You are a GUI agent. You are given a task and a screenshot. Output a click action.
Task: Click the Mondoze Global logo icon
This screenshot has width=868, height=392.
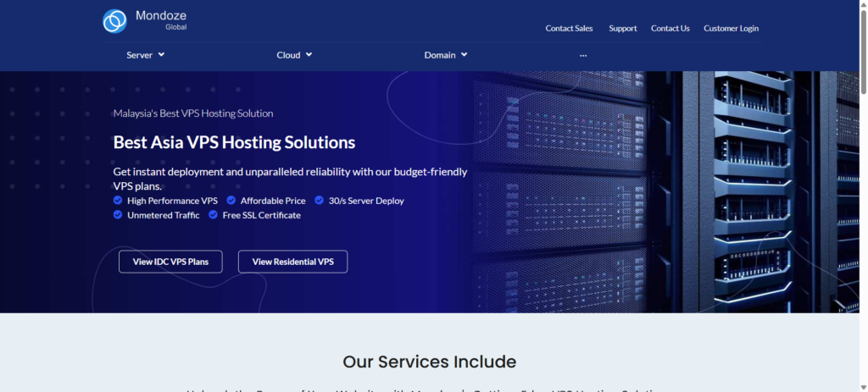coord(114,21)
